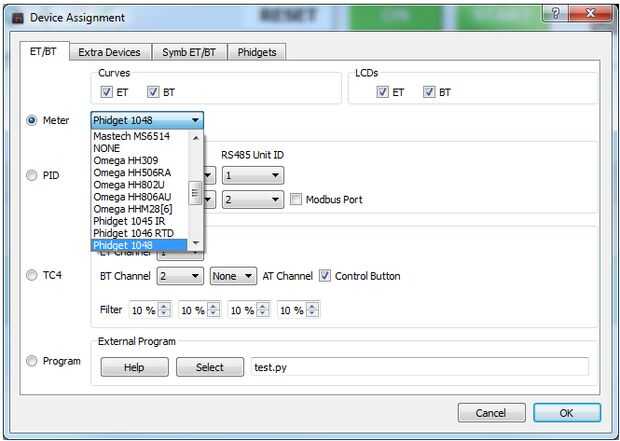Open the BT Channel dropdown
Image resolution: width=620 pixels, height=441 pixels.
tap(180, 276)
